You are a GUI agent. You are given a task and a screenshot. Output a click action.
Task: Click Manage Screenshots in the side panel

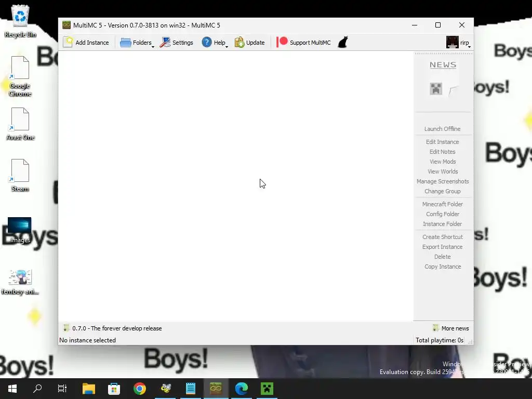(x=442, y=181)
